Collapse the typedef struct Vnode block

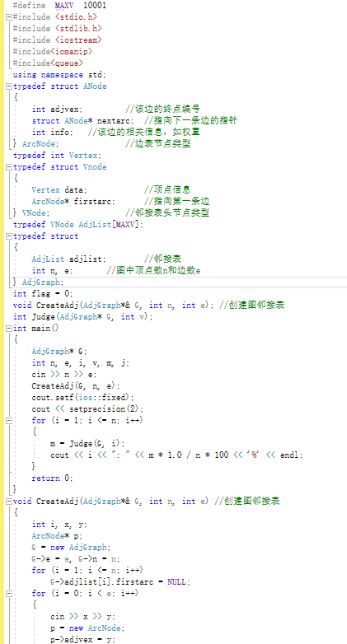click(x=9, y=167)
